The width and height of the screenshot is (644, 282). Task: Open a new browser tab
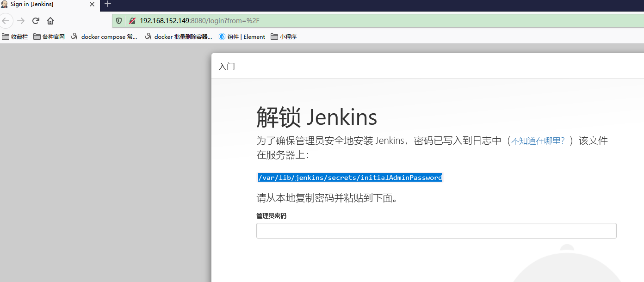108,4
